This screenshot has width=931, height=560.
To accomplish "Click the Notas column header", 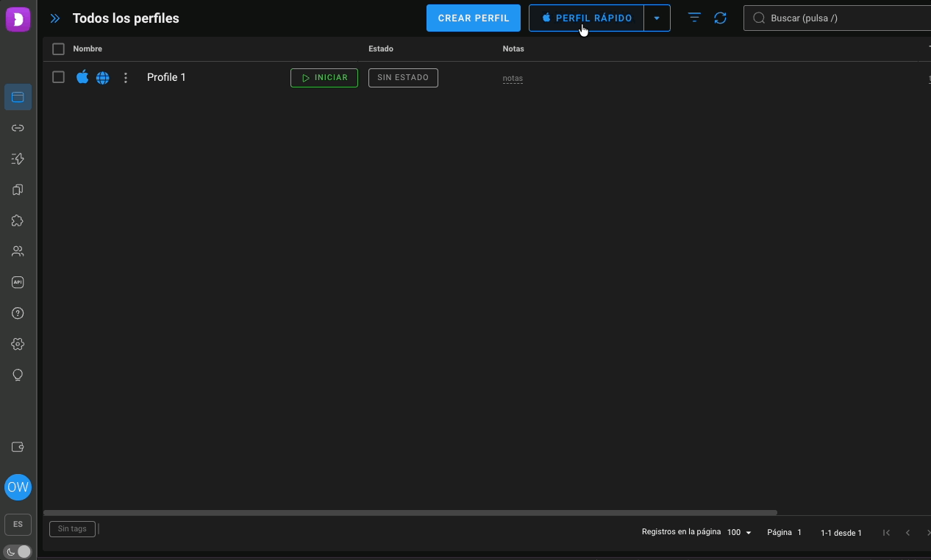I will click(513, 49).
